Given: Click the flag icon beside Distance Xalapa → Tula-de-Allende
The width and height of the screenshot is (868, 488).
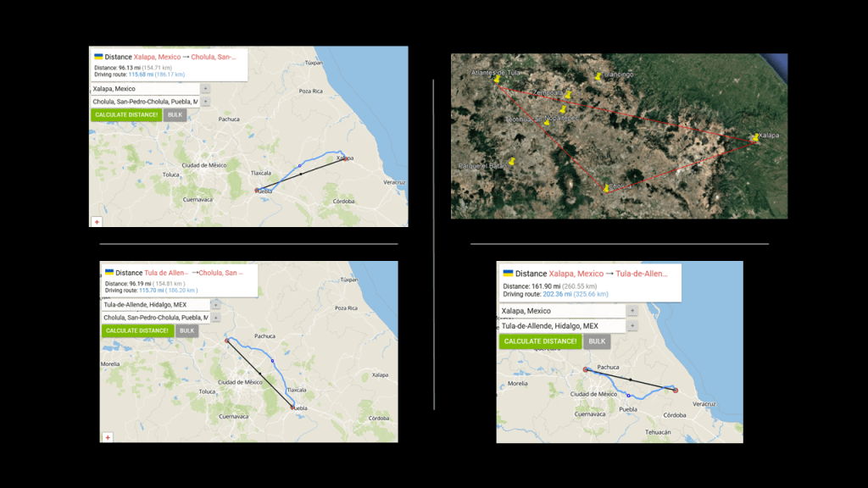Looking at the screenshot, I should pyautogui.click(x=508, y=274).
